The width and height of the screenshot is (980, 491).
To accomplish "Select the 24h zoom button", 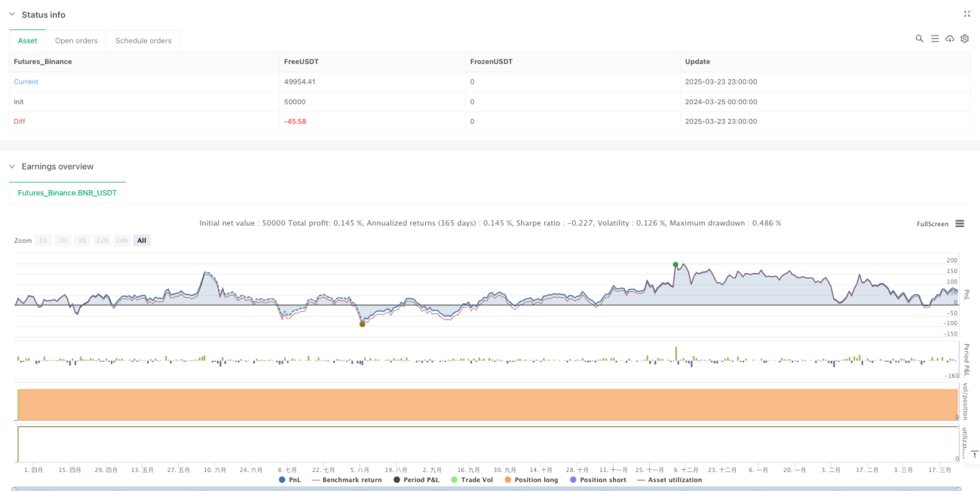I will point(123,240).
